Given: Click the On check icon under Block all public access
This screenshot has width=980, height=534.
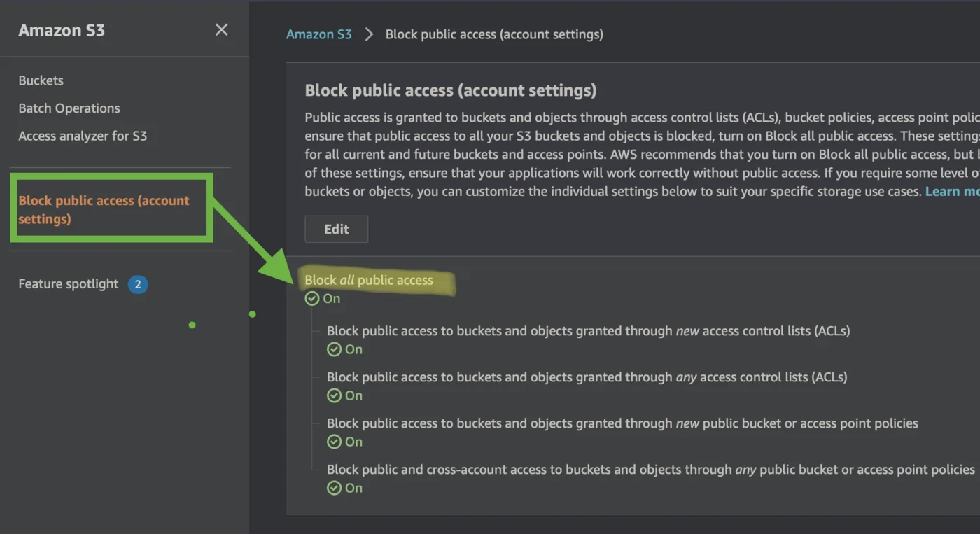Looking at the screenshot, I should click(311, 299).
